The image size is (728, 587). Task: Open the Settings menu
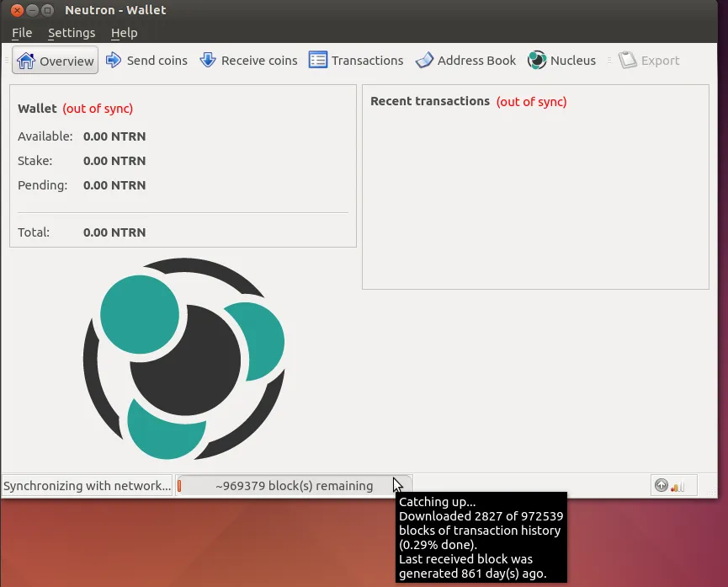pyautogui.click(x=72, y=33)
